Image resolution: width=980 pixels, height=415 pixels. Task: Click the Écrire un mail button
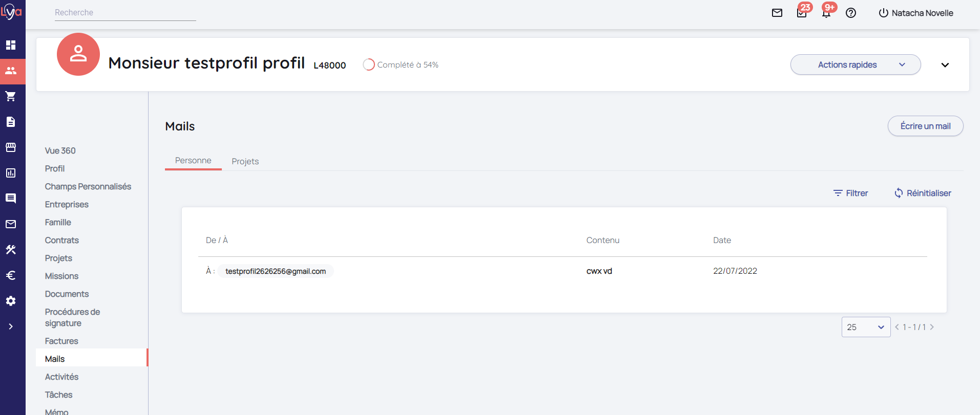(x=925, y=126)
